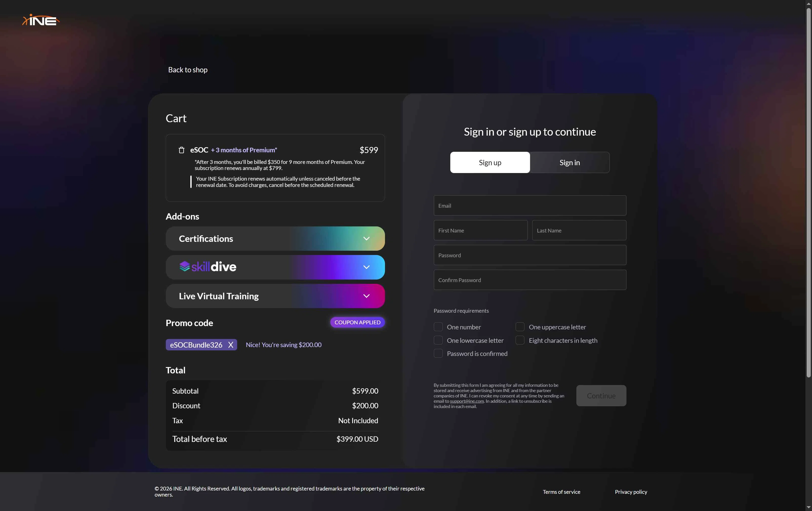Remove eSOCBundle326 coupon with X icon
812x511 pixels.
(x=231, y=345)
